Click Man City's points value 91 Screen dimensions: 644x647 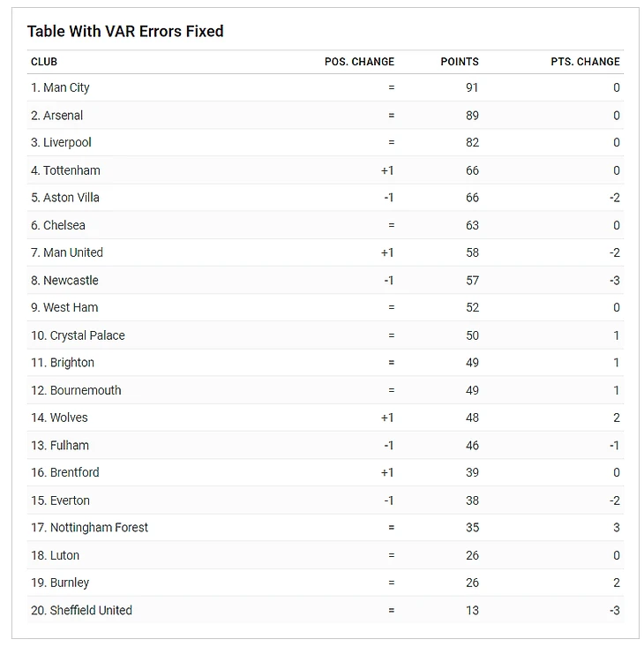pos(472,87)
